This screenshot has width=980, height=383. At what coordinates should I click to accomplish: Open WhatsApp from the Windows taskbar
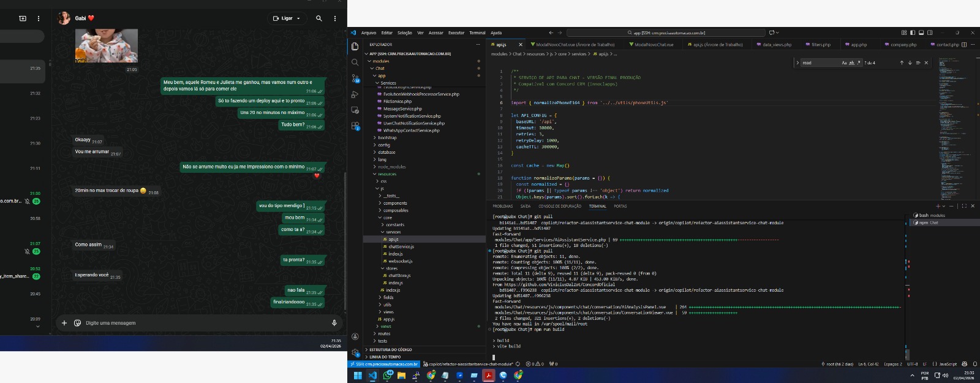(x=388, y=375)
